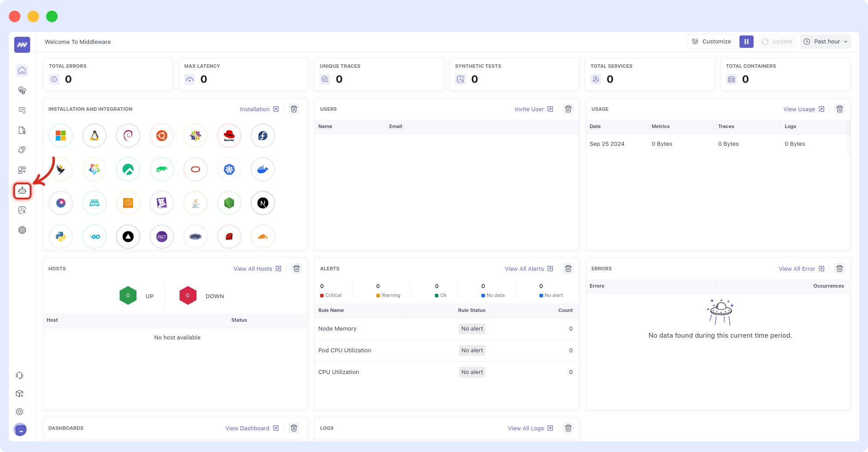Delete the Errors widget via trash icon
The image size is (868, 452).
click(x=839, y=269)
